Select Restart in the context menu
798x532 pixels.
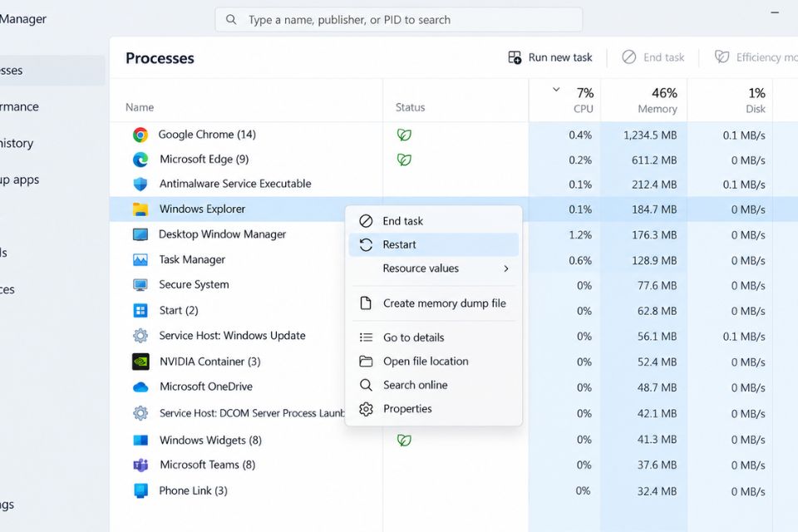click(434, 245)
